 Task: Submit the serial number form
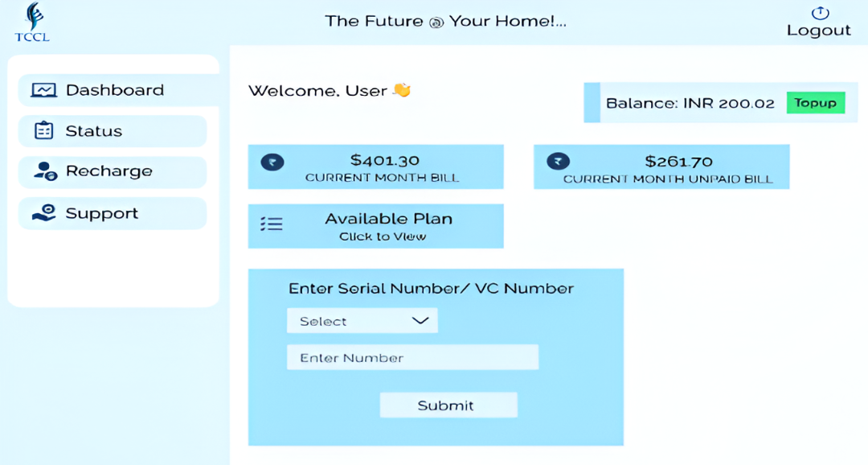448,405
